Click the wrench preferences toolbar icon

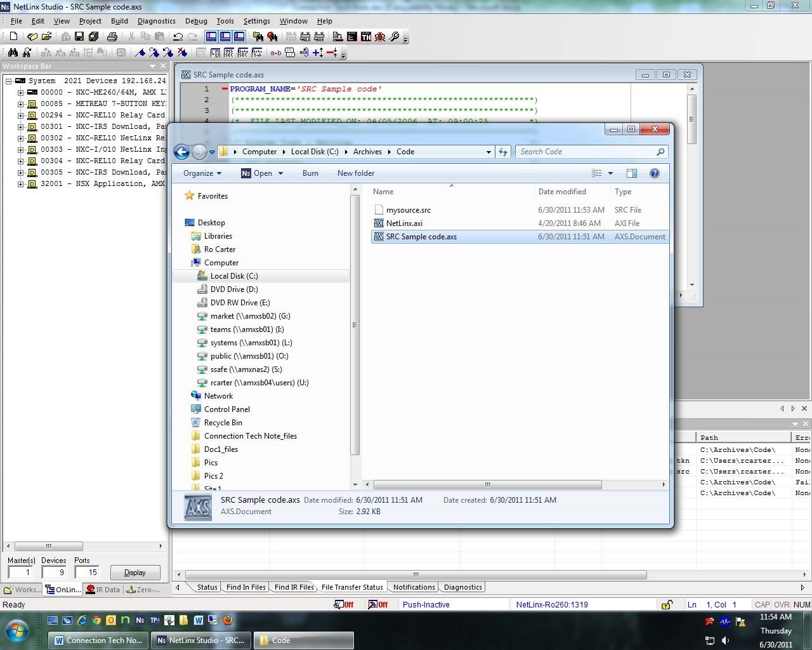pyautogui.click(x=394, y=37)
